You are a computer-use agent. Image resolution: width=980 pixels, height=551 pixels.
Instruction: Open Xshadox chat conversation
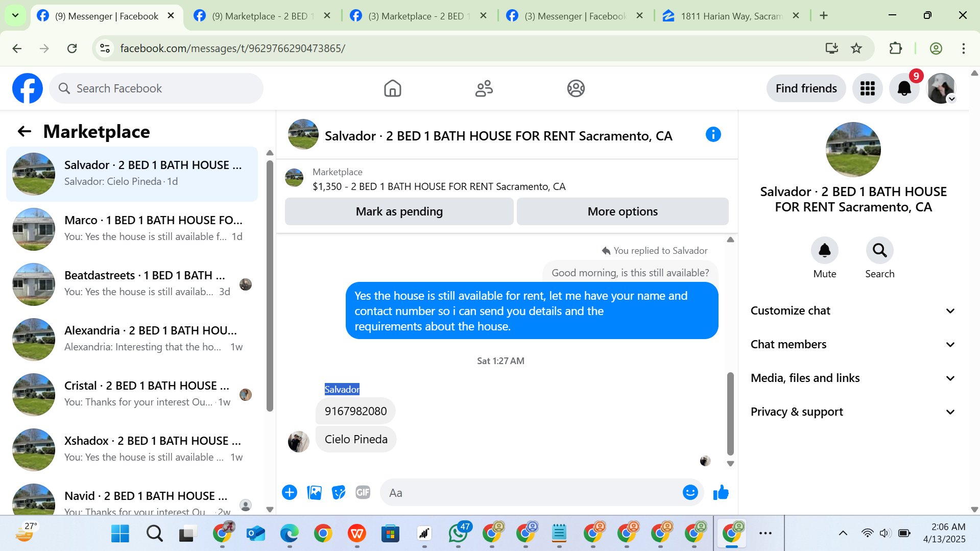[132, 449]
